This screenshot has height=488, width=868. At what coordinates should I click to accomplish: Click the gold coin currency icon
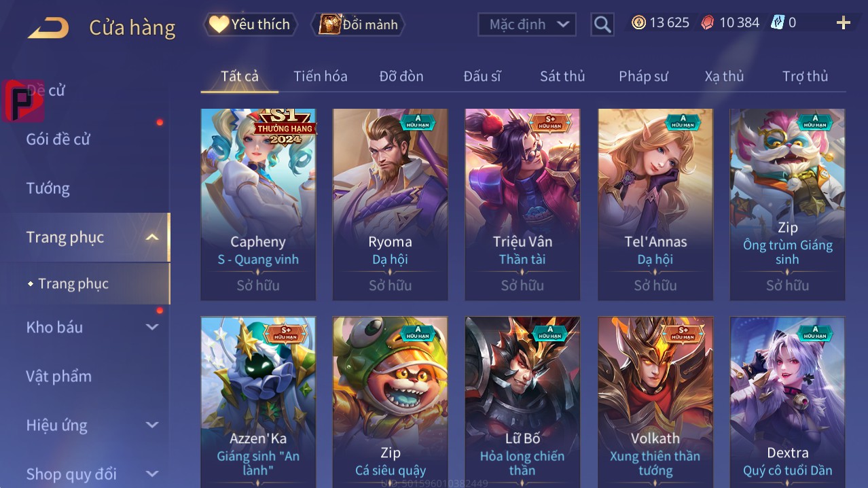point(638,22)
